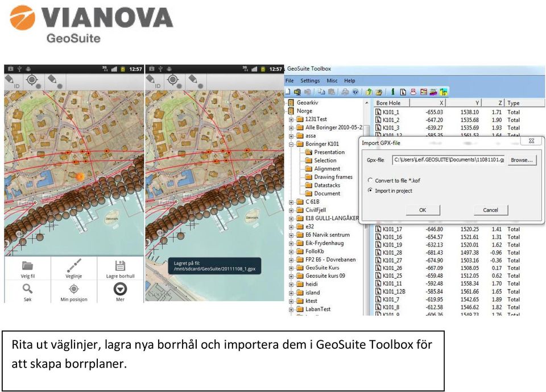Screen dimensions: 546x392
Task: Click the Copy icon in Toolbox toolbar
Action: tap(321, 91)
